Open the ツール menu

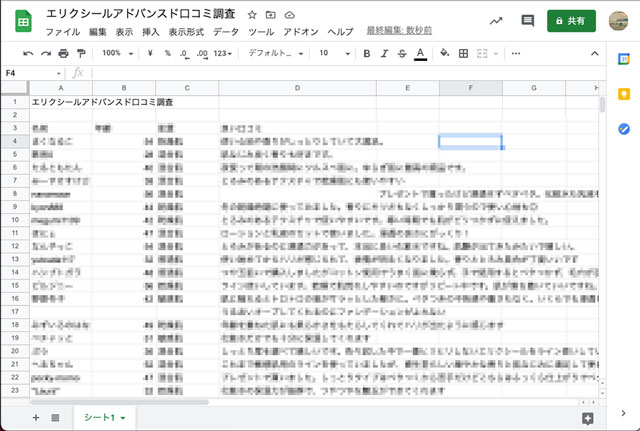(x=261, y=31)
